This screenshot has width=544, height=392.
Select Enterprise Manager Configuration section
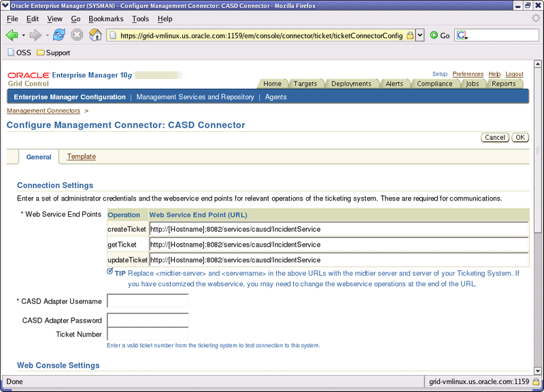coord(70,97)
